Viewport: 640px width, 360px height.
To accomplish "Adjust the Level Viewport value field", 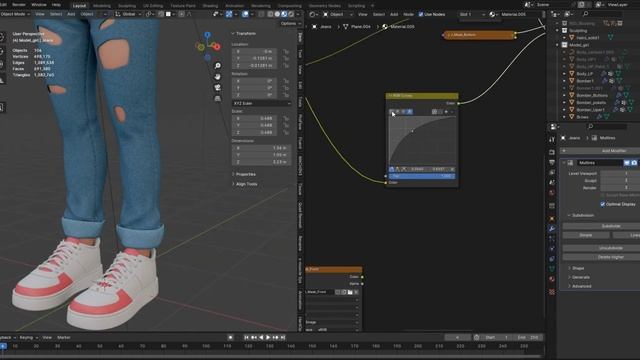I will 620,173.
